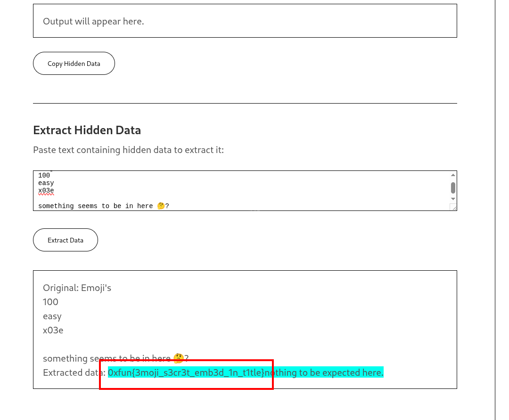Image resolution: width=509 pixels, height=420 pixels.
Task: Click the textarea scroll-down arrow
Action: [x=453, y=199]
